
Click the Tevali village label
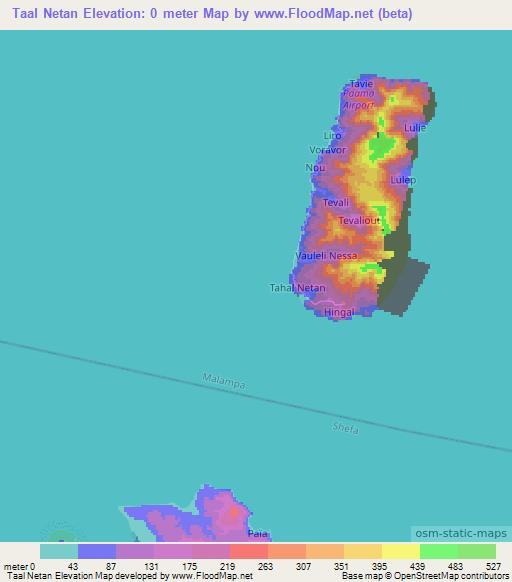coord(336,203)
